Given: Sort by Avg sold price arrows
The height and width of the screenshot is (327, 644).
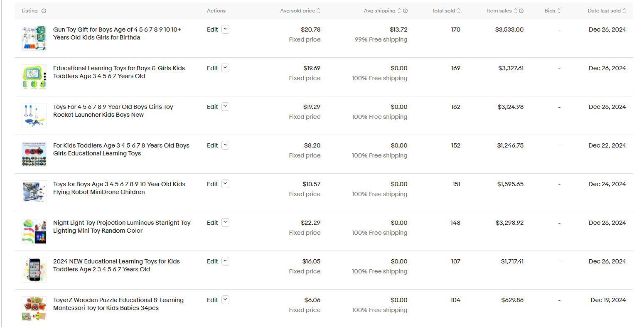Looking at the screenshot, I should pyautogui.click(x=319, y=11).
